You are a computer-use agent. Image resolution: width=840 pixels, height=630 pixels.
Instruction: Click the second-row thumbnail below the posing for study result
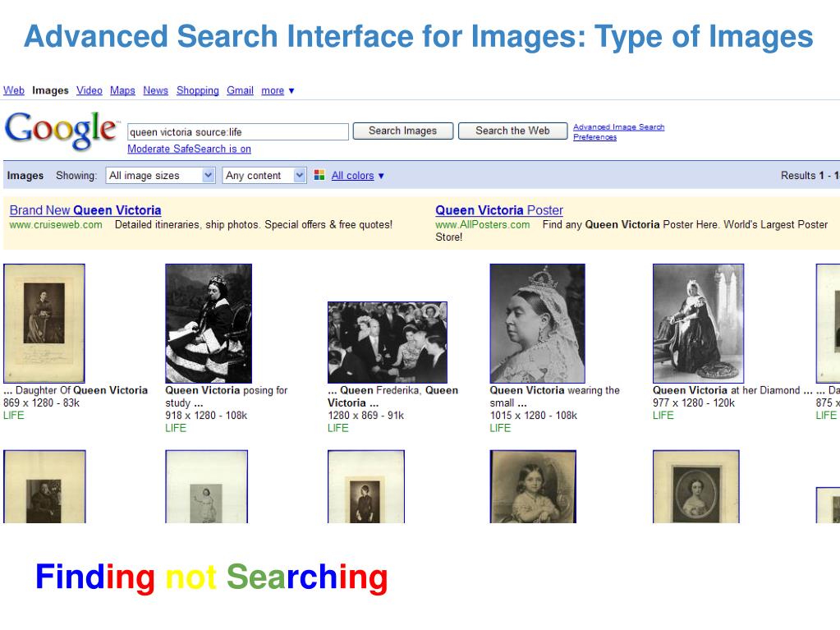pos(207,486)
